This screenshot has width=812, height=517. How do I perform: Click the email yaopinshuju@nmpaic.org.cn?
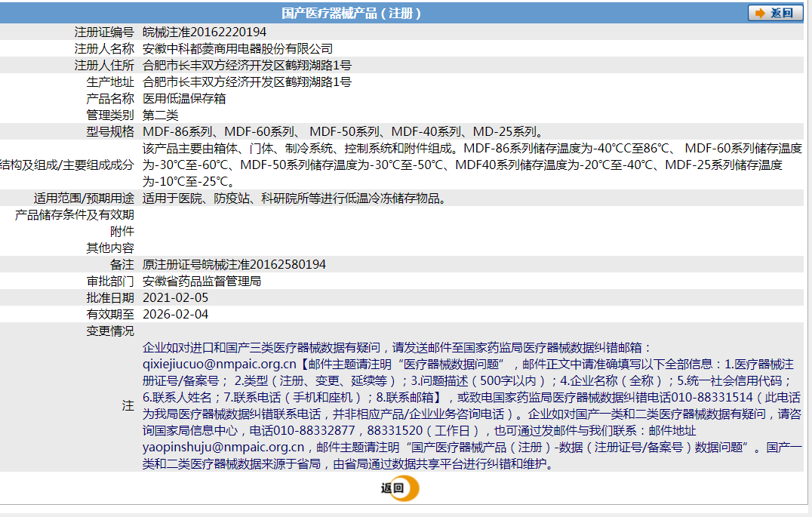pos(223,447)
